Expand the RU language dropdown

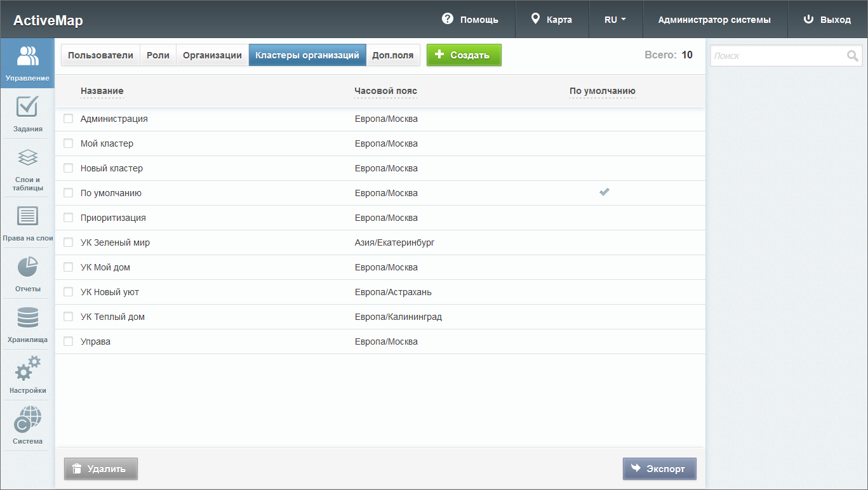(615, 20)
